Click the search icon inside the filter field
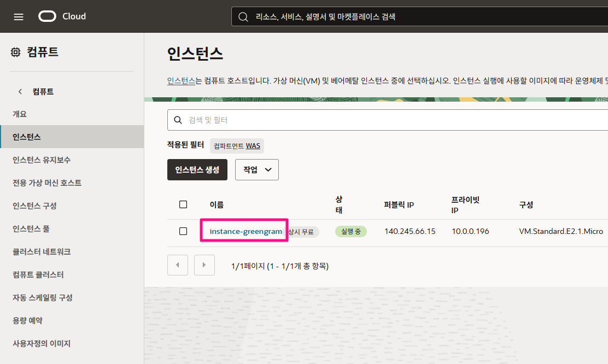The width and height of the screenshot is (608, 364). (x=178, y=119)
